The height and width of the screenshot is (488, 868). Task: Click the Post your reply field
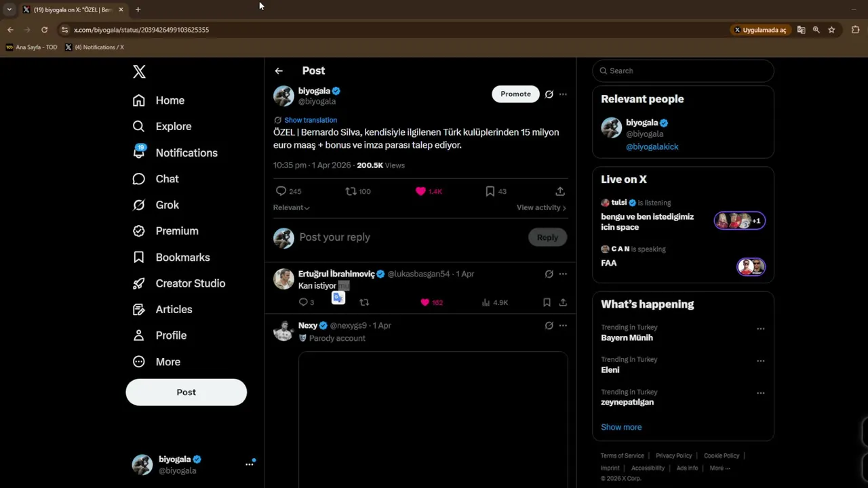coord(410,237)
